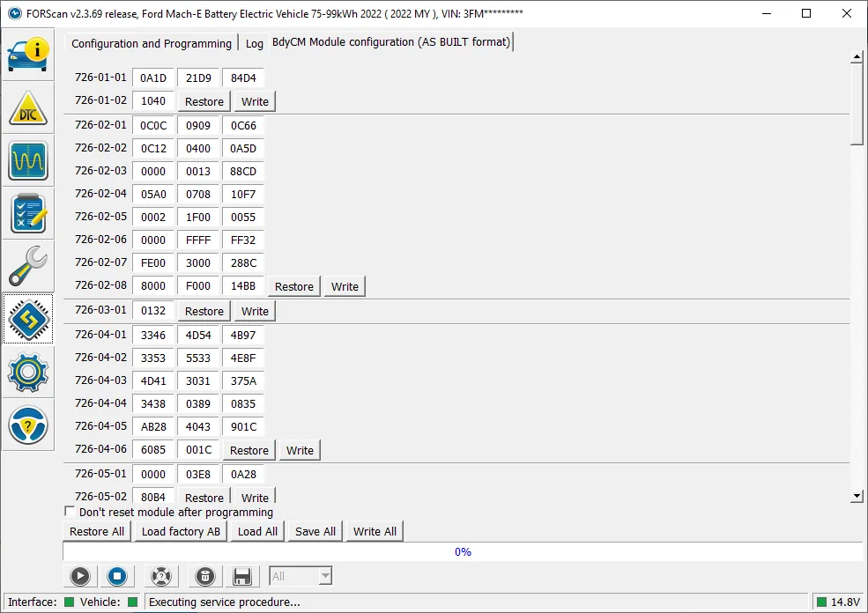Edit the 0708 field in 726-02-04

pyautogui.click(x=198, y=194)
